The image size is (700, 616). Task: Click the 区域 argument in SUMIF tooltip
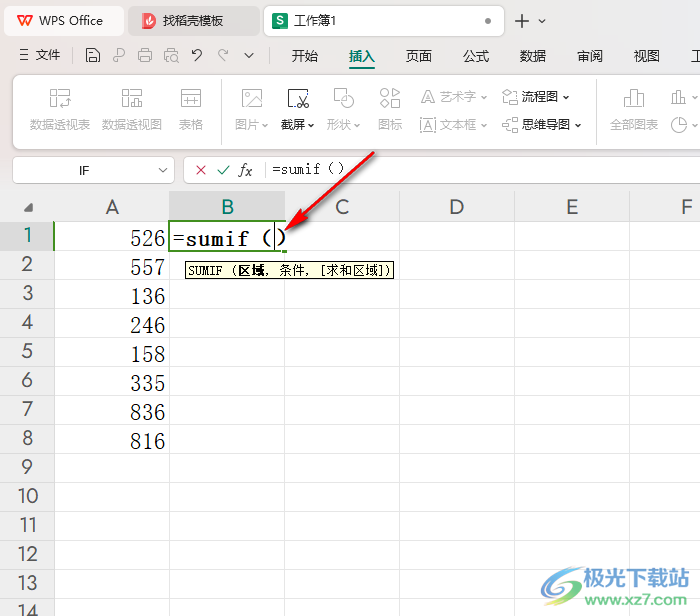coord(251,271)
